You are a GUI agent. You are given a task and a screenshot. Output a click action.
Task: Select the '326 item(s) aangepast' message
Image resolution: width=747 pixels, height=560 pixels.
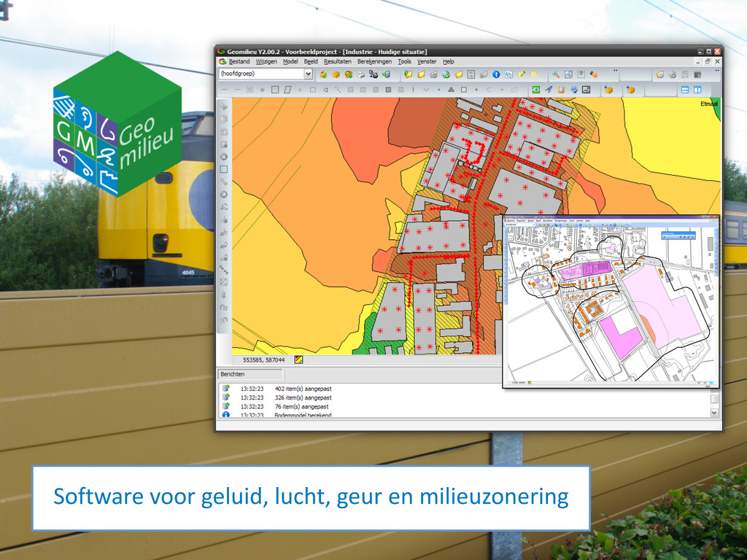(303, 397)
